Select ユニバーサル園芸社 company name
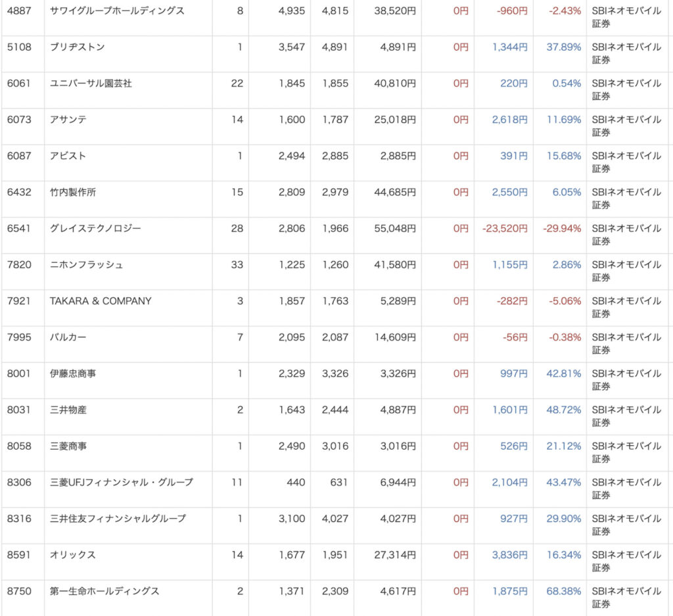This screenshot has height=616, width=673. [x=91, y=83]
